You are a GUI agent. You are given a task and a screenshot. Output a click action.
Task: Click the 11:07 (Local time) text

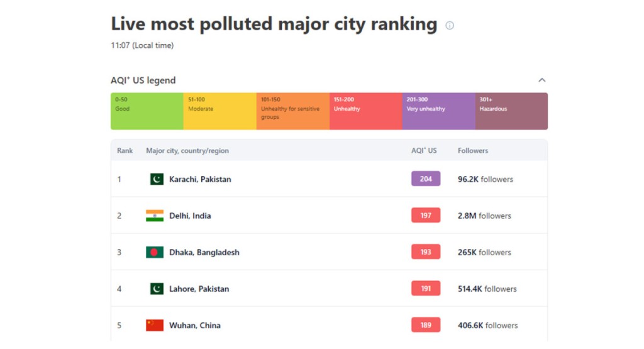pos(142,45)
